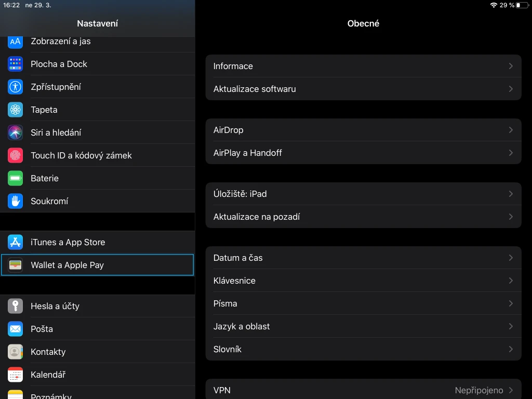Click the Zpřístupnění accessibility icon
Image resolution: width=532 pixels, height=399 pixels.
pyautogui.click(x=15, y=87)
